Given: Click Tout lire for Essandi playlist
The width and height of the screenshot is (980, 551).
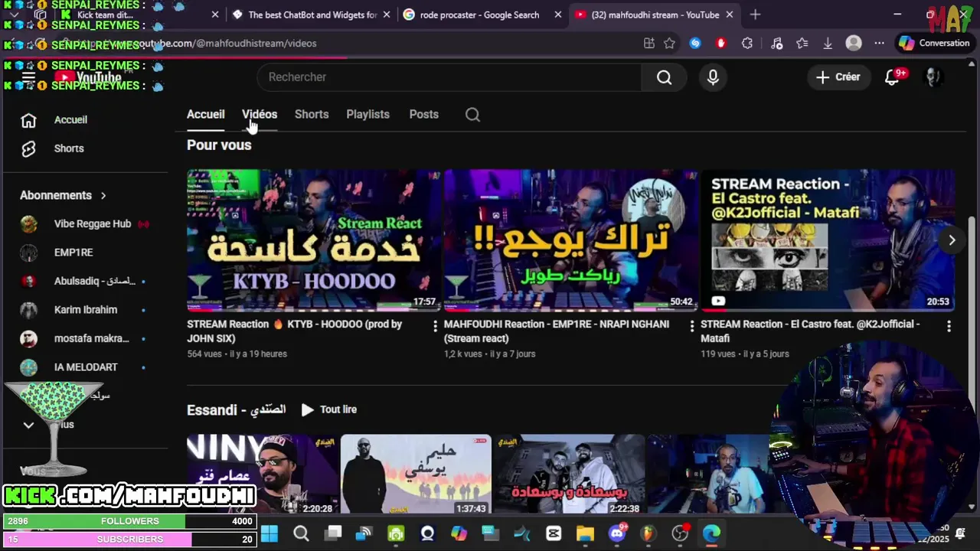Looking at the screenshot, I should (x=329, y=410).
